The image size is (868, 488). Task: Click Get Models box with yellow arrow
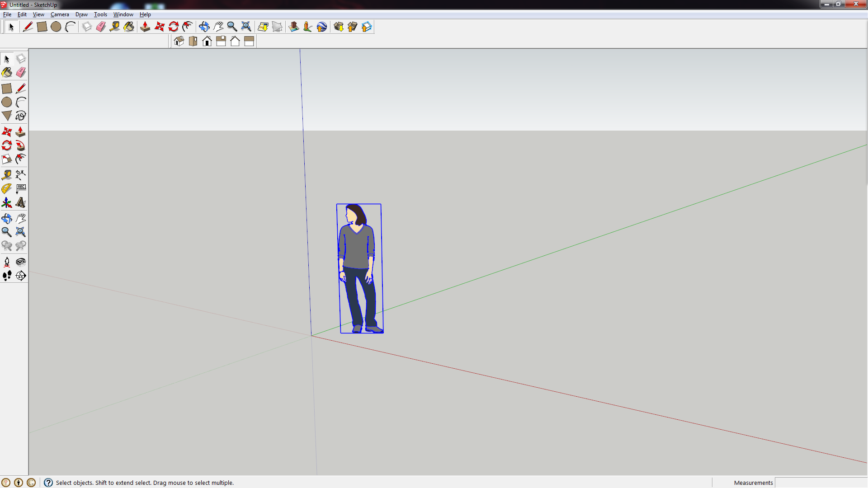point(338,27)
